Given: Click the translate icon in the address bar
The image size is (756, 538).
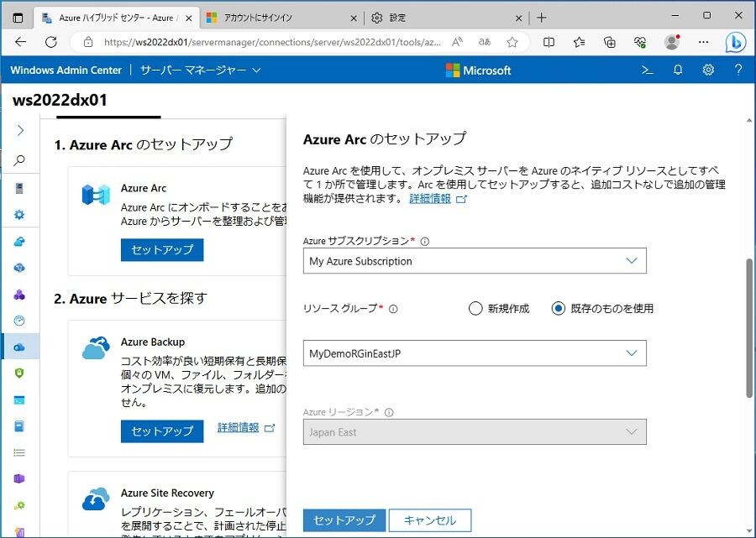Looking at the screenshot, I should click(485, 42).
